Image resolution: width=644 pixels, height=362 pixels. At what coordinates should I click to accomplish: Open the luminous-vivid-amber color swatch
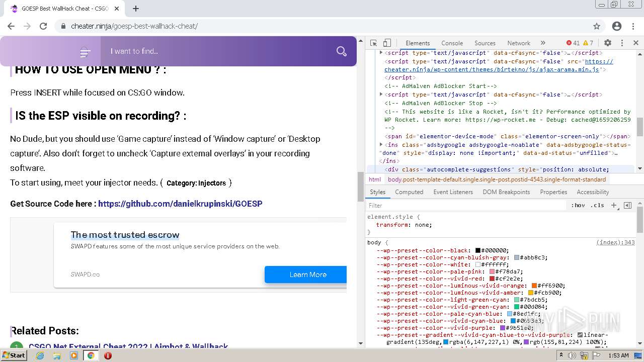click(531, 293)
